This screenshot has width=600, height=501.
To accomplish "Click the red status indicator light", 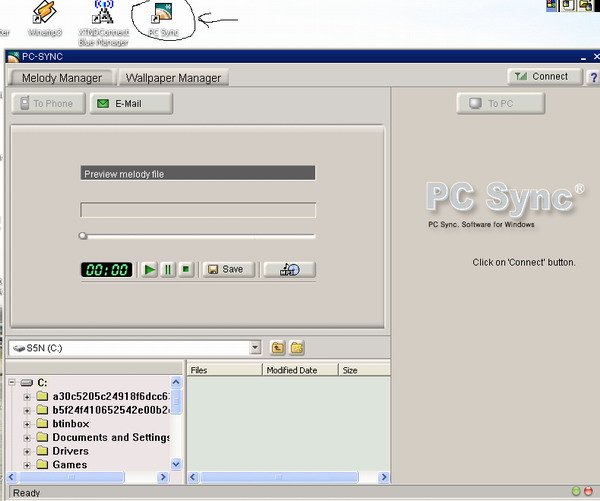I will click(x=589, y=491).
